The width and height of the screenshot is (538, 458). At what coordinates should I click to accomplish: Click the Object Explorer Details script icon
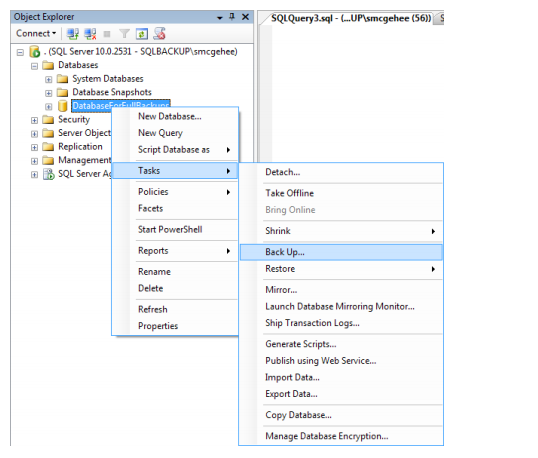pos(160,34)
